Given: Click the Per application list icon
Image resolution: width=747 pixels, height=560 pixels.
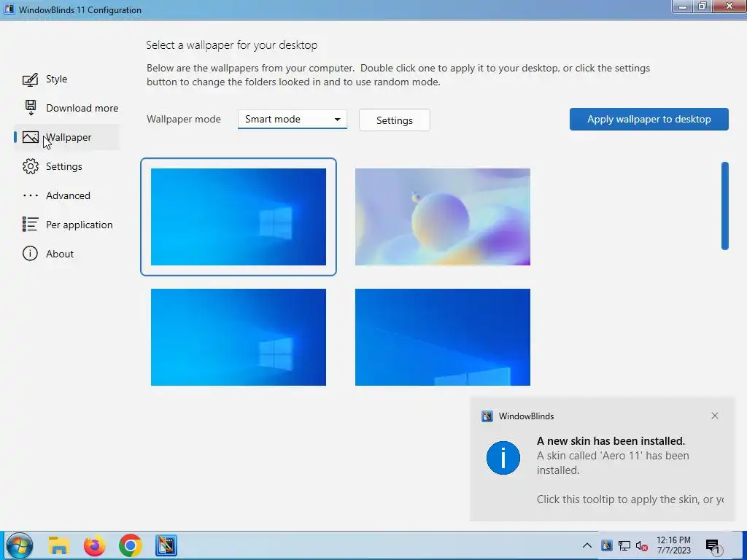Looking at the screenshot, I should pos(30,225).
